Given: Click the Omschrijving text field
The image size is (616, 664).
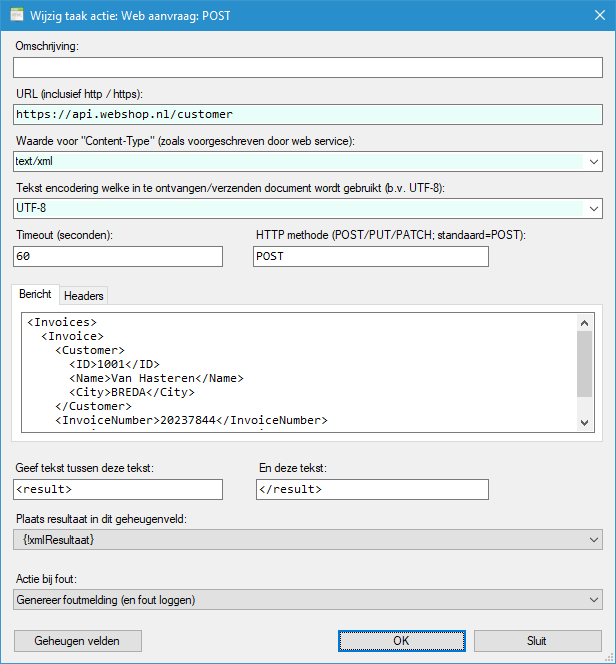Looking at the screenshot, I should (x=307, y=68).
